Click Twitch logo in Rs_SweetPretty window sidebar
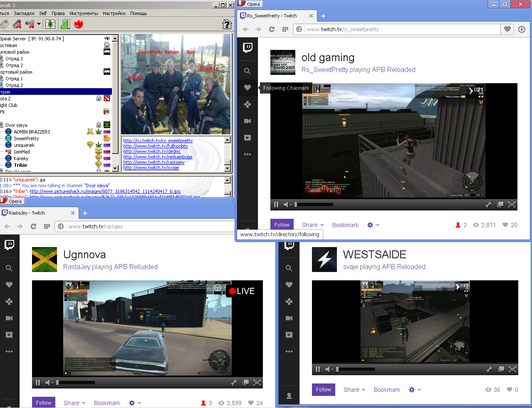Viewport: 532px width, 408px height. (x=247, y=48)
